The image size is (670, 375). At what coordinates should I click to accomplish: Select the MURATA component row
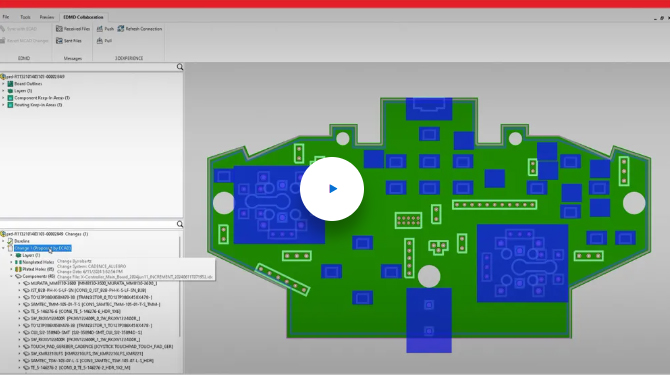(94, 283)
